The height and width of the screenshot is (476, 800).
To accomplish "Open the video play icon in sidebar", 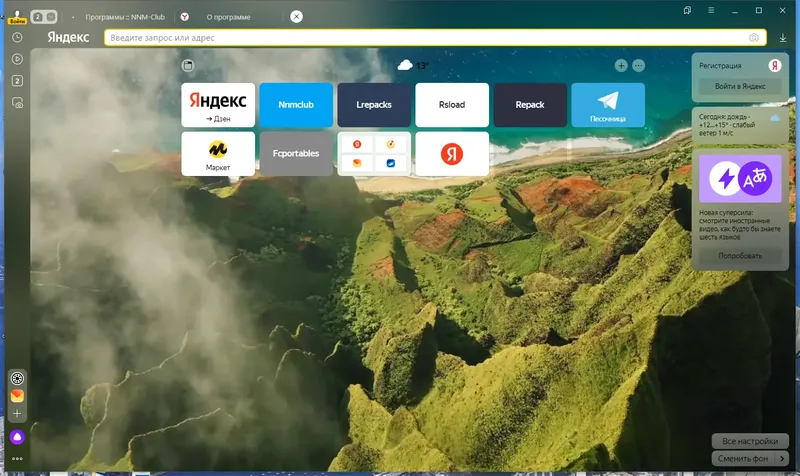I will (17, 59).
